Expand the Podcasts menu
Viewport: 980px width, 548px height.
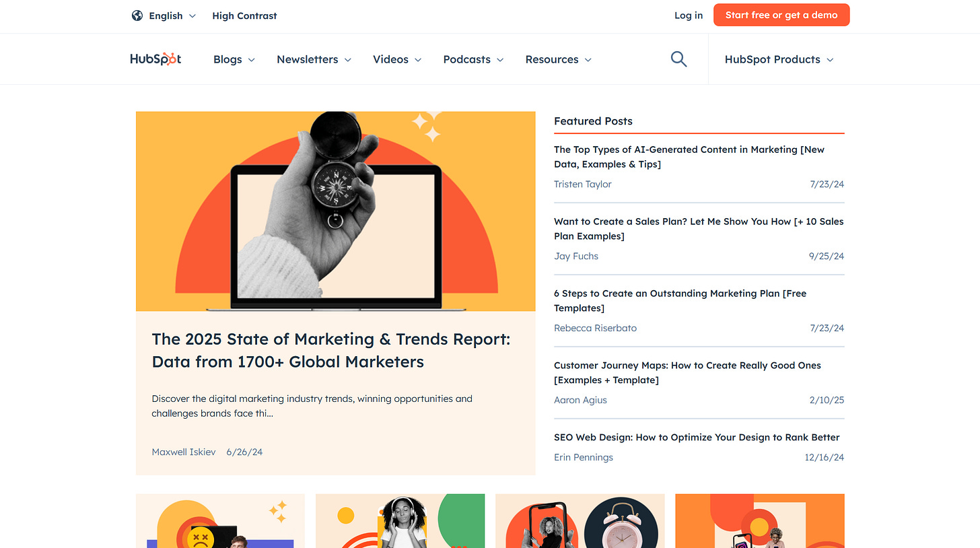tap(473, 59)
